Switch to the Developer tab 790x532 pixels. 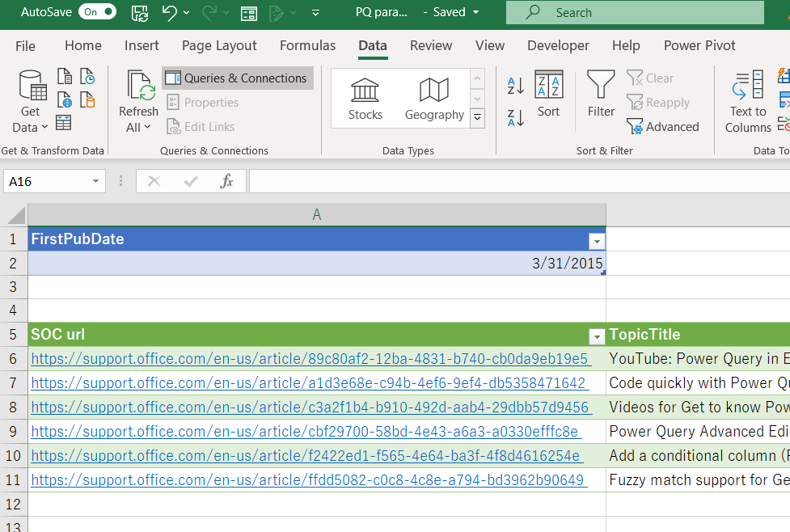[558, 45]
